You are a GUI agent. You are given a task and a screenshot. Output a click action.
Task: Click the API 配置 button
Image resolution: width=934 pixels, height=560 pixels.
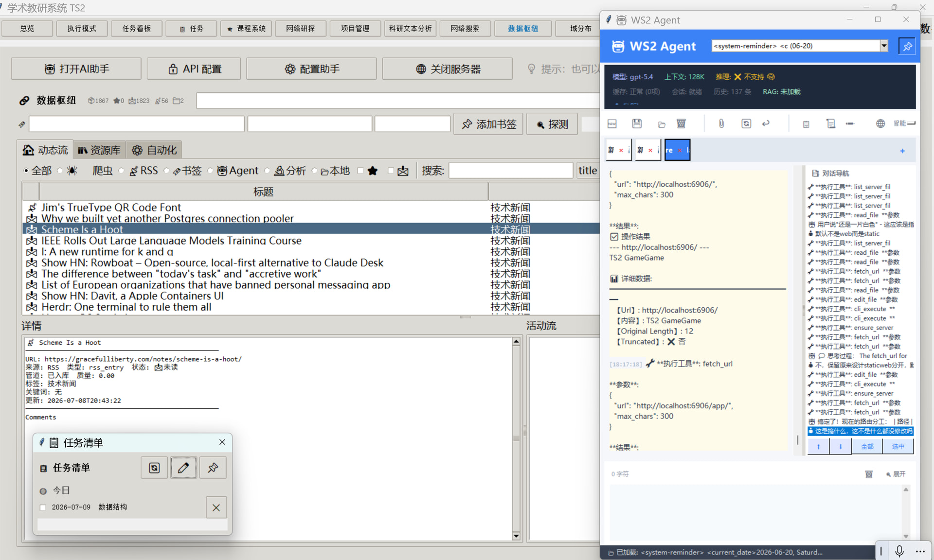pyautogui.click(x=194, y=69)
